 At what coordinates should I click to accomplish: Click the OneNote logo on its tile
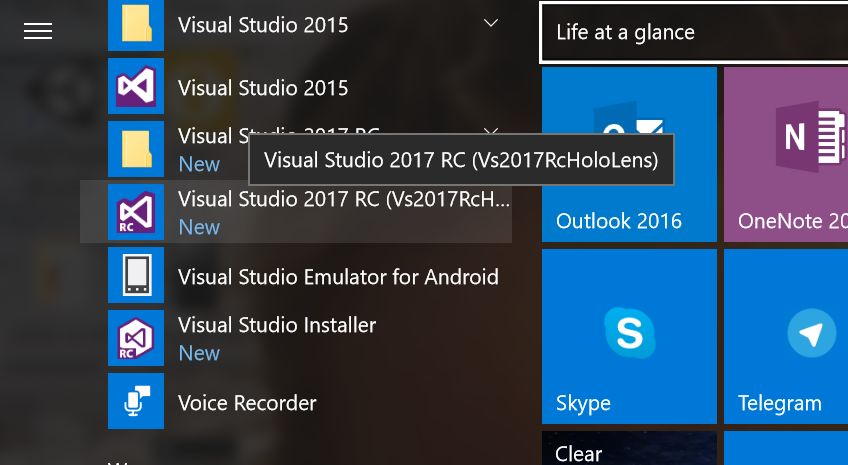click(x=810, y=136)
